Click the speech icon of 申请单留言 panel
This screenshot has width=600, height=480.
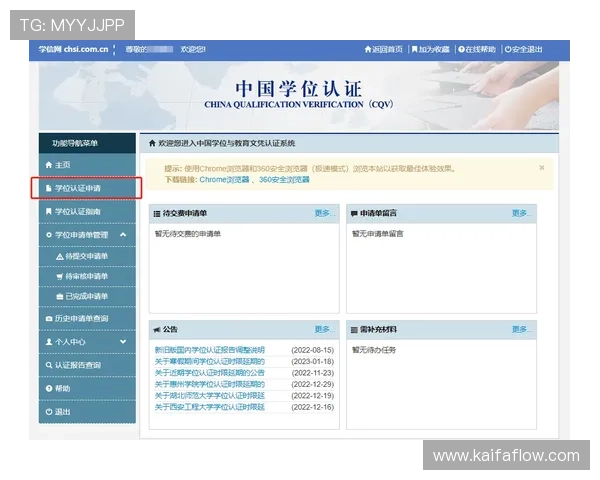point(354,214)
